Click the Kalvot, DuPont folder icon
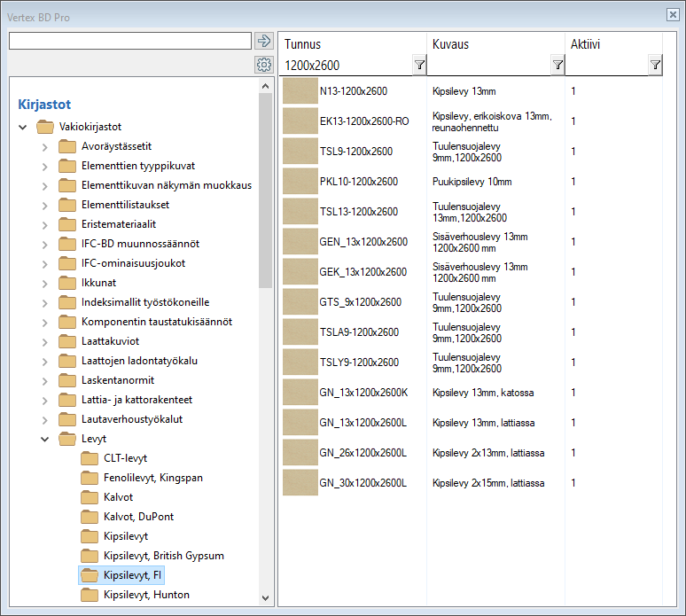The image size is (686, 616). pos(90,517)
